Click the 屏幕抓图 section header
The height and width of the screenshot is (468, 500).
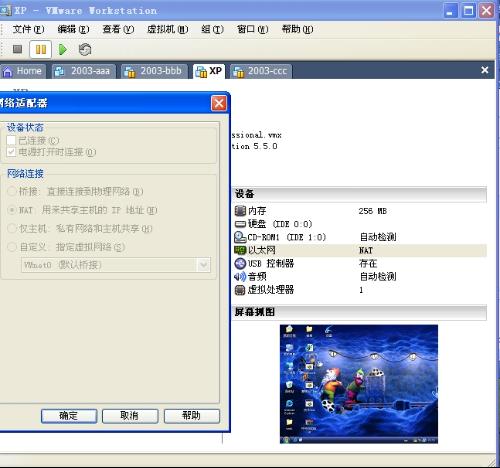[359, 312]
